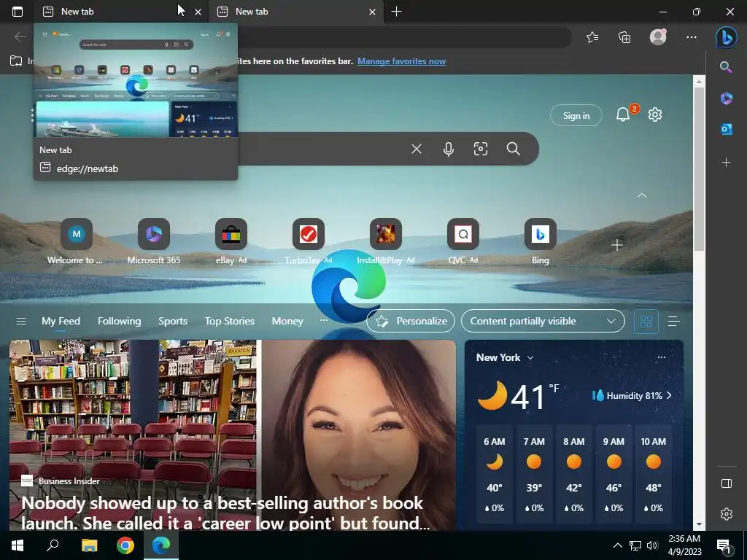
Task: Open sidebar settings gear at bottom
Action: point(726,514)
